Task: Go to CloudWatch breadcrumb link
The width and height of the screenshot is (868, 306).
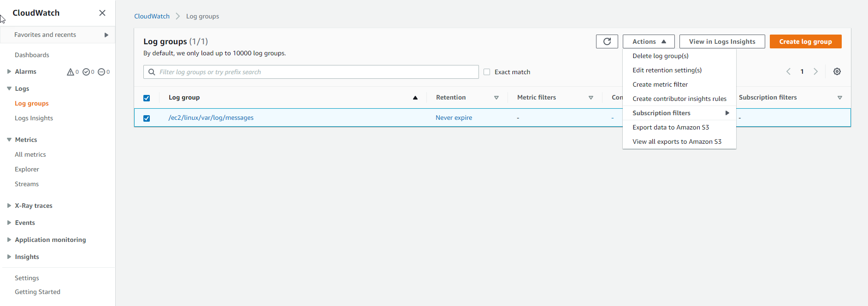Action: click(152, 16)
